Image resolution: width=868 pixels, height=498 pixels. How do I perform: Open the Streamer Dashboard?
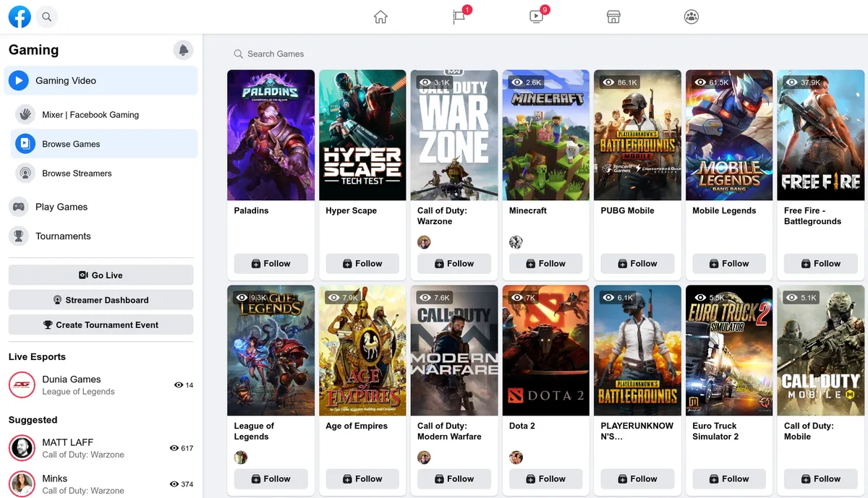101,299
